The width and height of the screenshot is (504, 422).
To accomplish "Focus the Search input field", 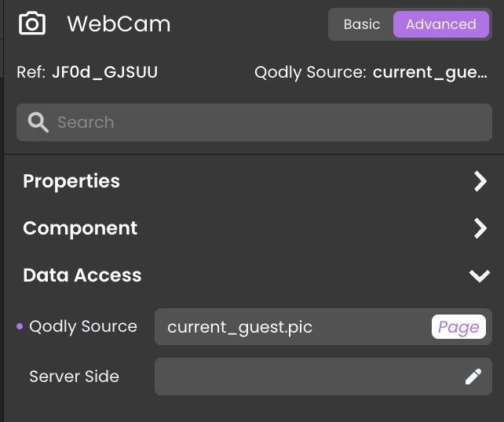I will point(267,122).
